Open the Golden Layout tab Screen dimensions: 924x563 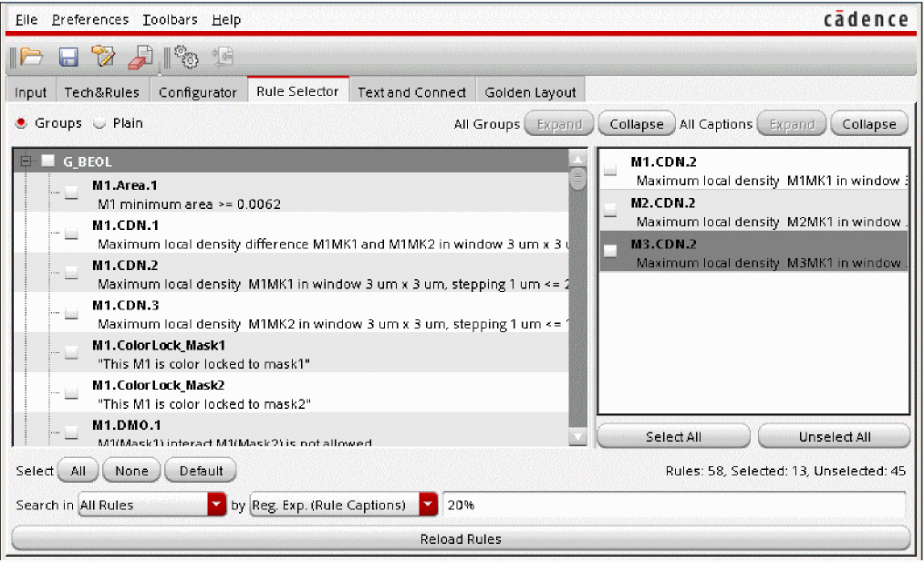pyautogui.click(x=530, y=92)
